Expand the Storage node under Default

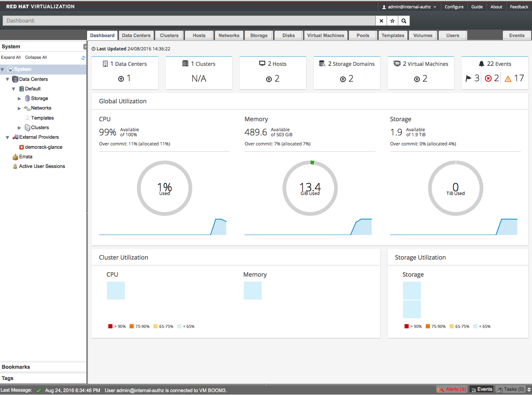[x=19, y=98]
